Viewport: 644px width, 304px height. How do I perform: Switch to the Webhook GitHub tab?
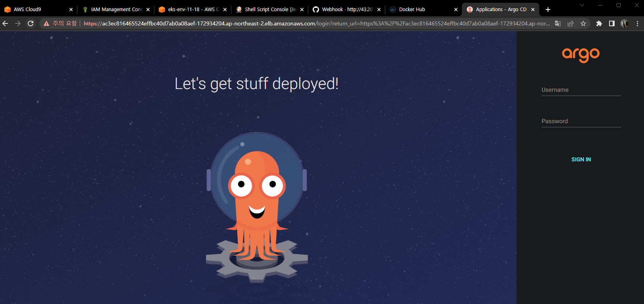pos(347,9)
